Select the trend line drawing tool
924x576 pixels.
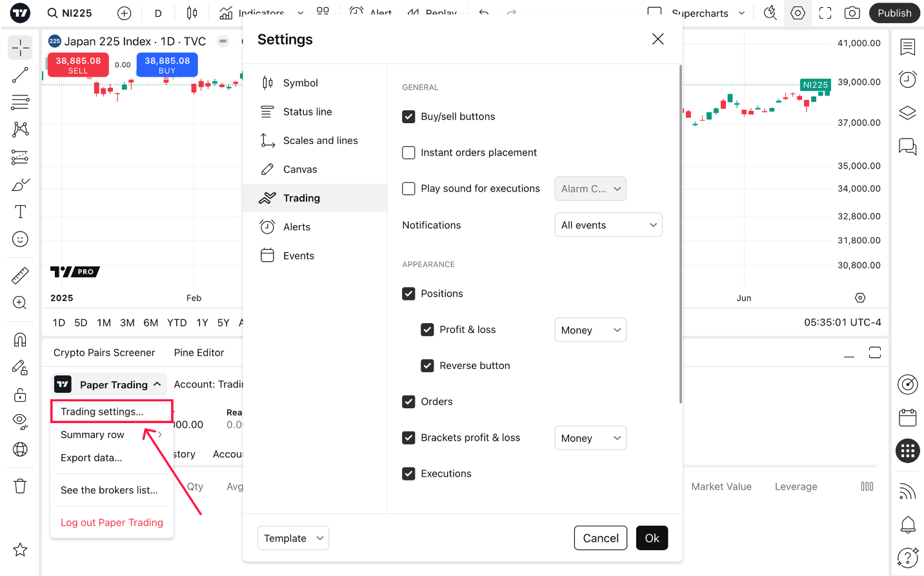pyautogui.click(x=20, y=75)
